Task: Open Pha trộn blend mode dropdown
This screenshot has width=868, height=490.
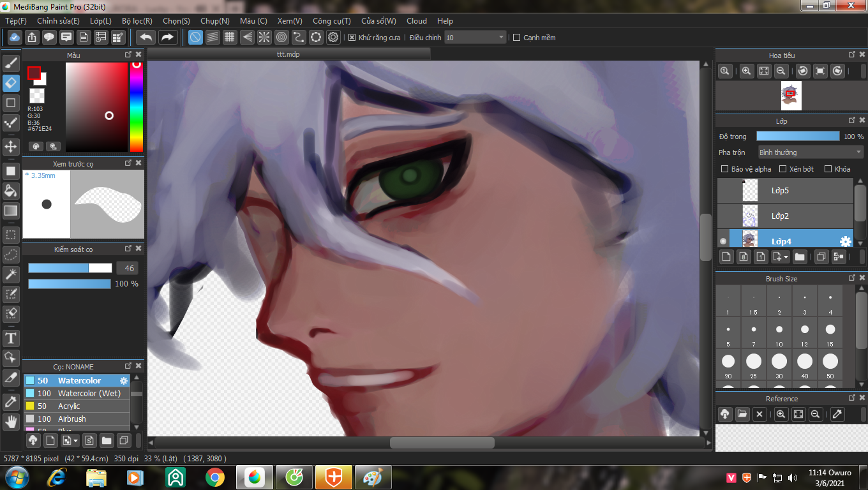Action: click(811, 152)
